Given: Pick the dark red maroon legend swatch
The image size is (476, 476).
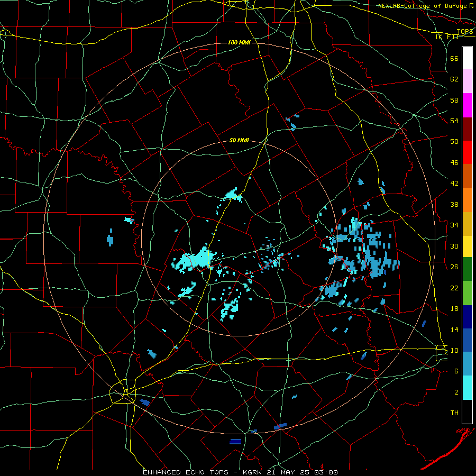Looking at the screenshot, I should coord(467,129).
